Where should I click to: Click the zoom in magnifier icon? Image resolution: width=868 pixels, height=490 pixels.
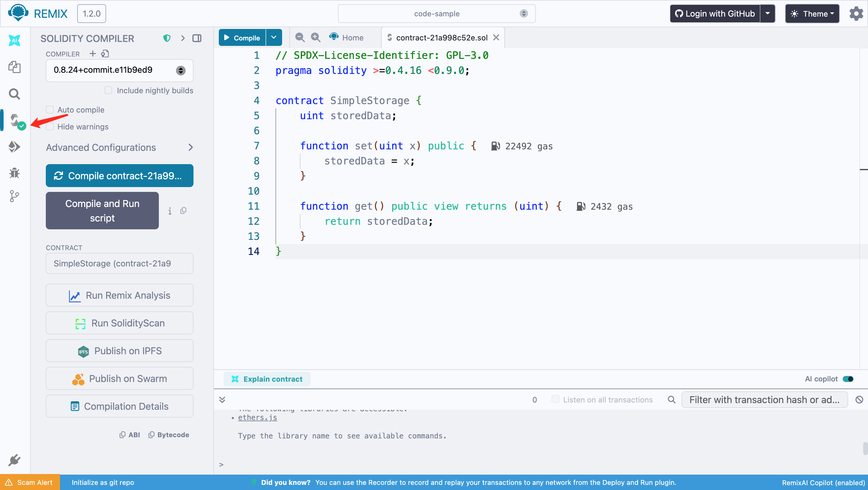pyautogui.click(x=315, y=37)
